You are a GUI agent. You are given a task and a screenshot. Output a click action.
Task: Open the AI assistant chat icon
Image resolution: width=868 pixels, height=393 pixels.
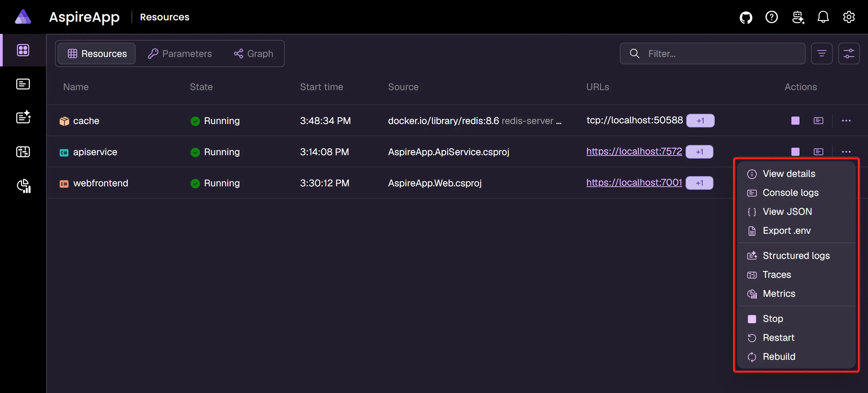(x=798, y=17)
